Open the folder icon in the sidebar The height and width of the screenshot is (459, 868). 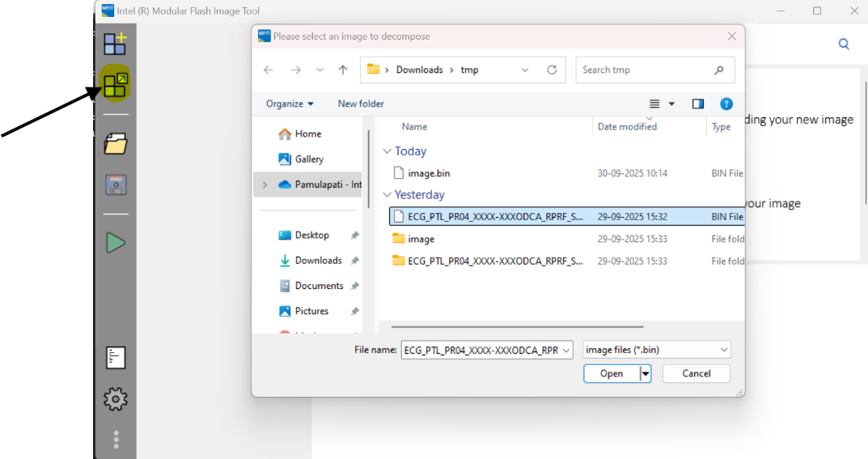click(x=116, y=145)
